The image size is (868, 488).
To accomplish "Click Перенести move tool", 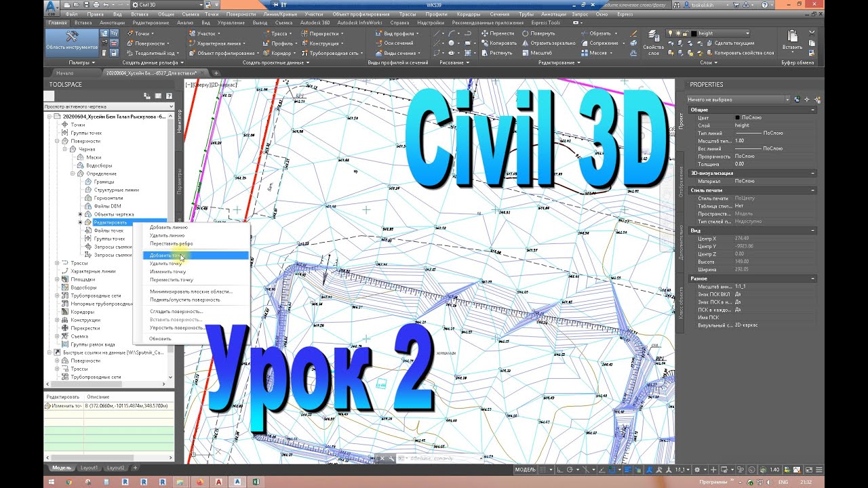I will 498,33.
